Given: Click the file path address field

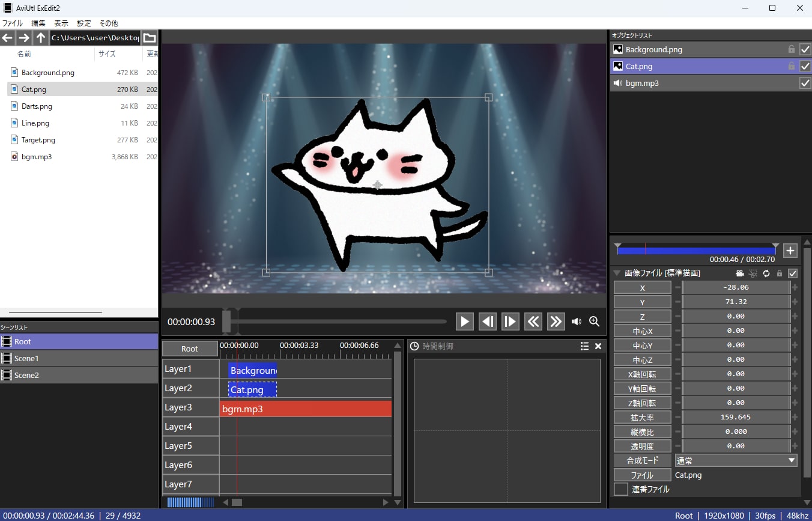Looking at the screenshot, I should (95, 38).
